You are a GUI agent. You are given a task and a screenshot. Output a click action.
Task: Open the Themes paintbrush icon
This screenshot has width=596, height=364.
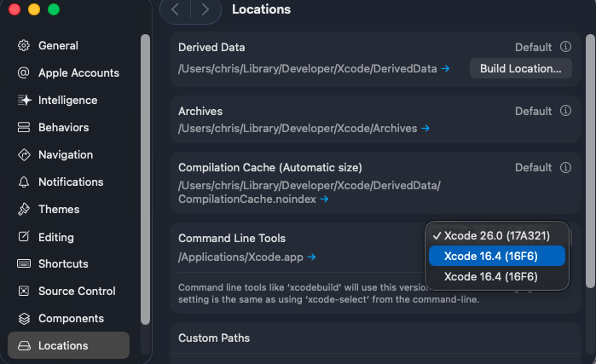click(x=24, y=210)
